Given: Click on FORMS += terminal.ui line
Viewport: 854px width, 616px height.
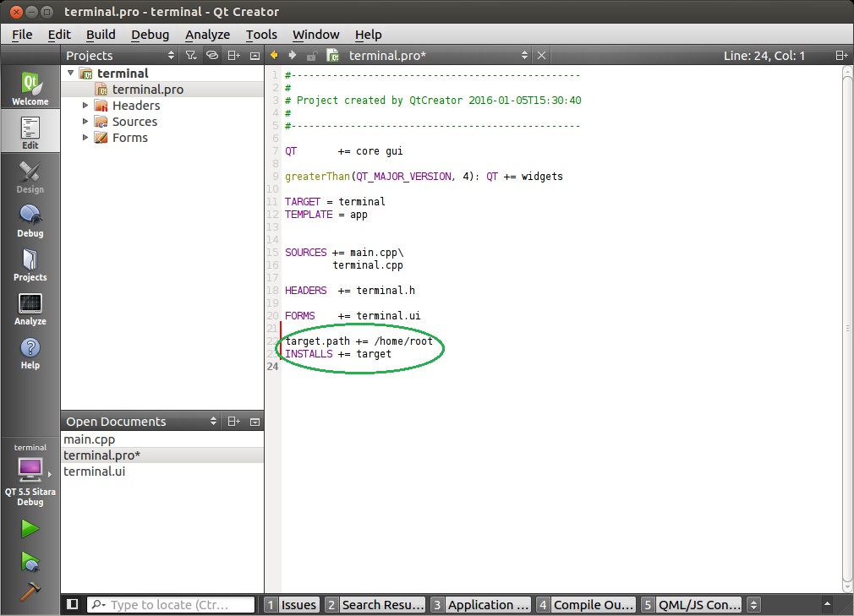Looking at the screenshot, I should coord(353,316).
